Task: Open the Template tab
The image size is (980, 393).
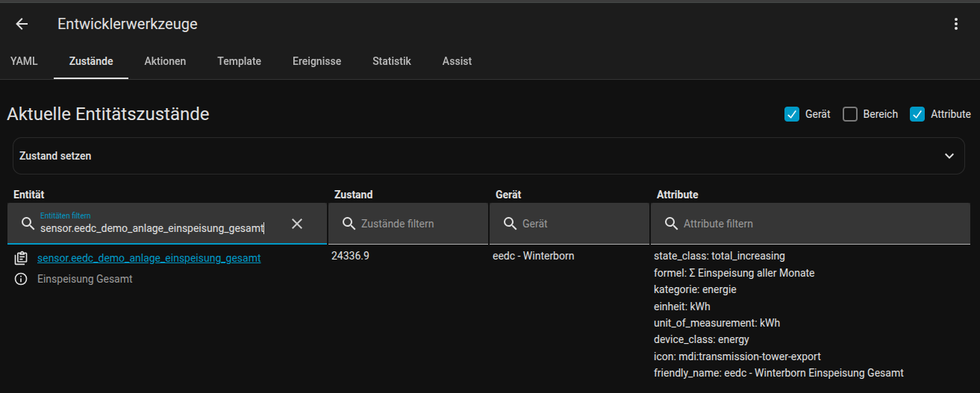Action: tap(240, 61)
